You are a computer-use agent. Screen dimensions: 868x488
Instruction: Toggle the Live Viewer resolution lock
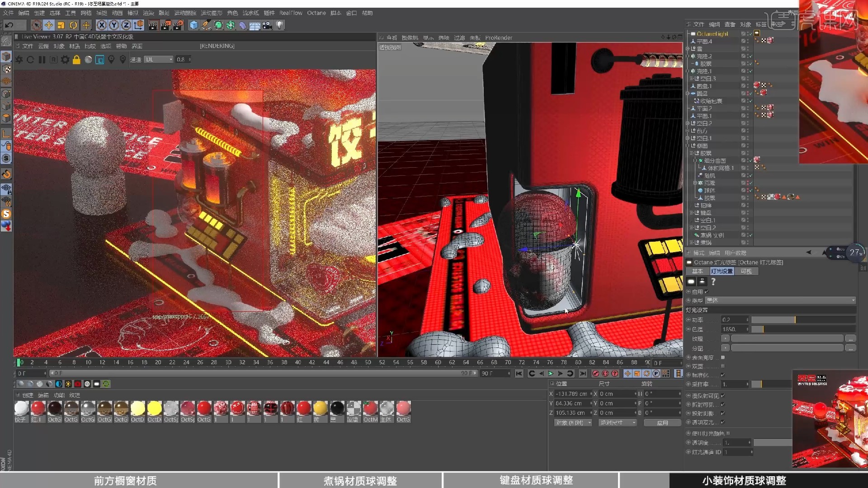(76, 60)
